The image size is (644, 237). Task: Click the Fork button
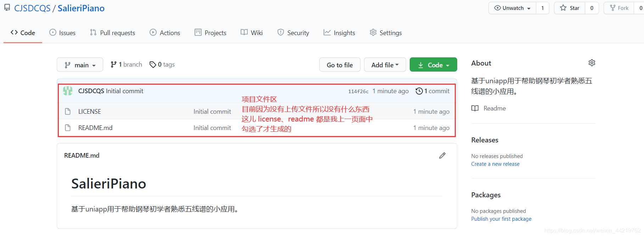point(619,8)
